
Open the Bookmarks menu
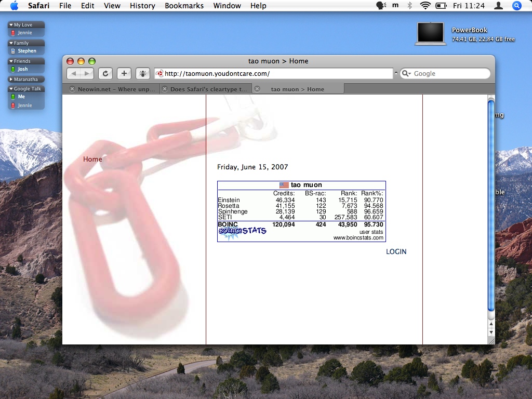(184, 5)
